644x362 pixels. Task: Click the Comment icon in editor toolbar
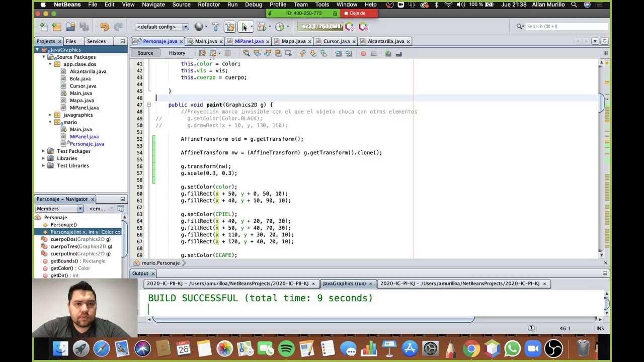pos(388,53)
